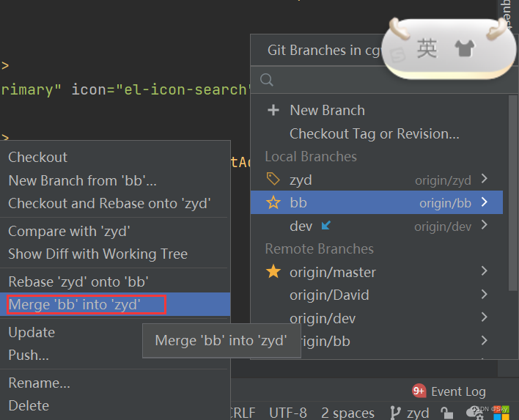Select Rebase 'zyd' onto 'bb'

point(115,282)
